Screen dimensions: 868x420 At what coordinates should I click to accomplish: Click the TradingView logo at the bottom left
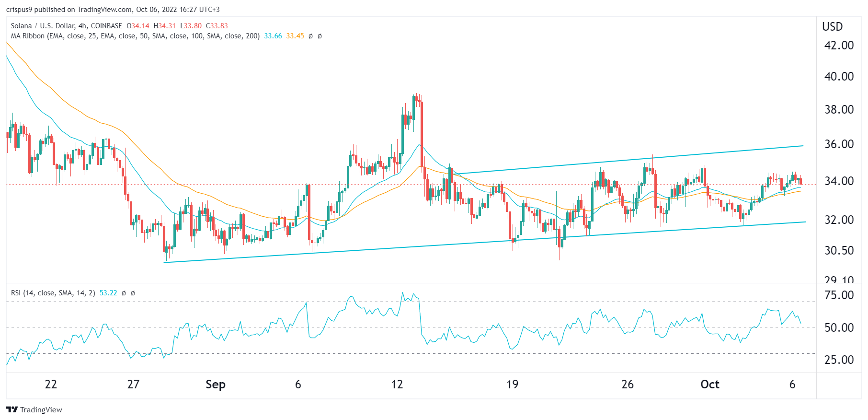point(34,409)
